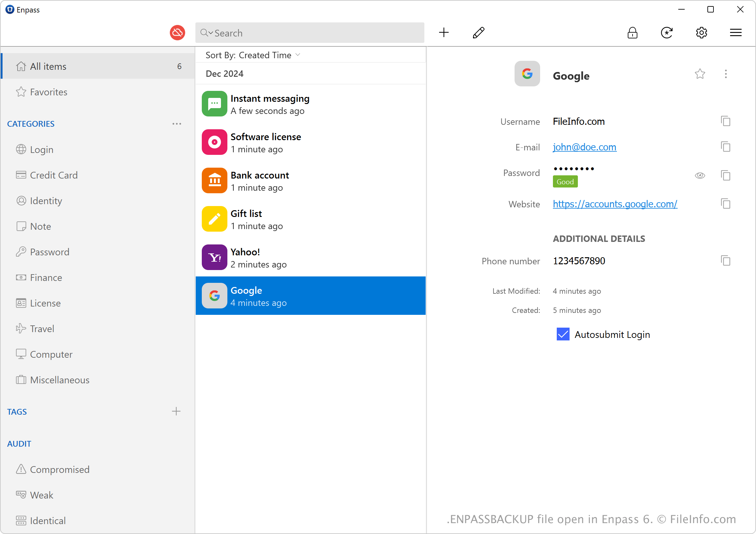Click Google logo in detail header
This screenshot has height=534, width=756.
[x=527, y=74]
